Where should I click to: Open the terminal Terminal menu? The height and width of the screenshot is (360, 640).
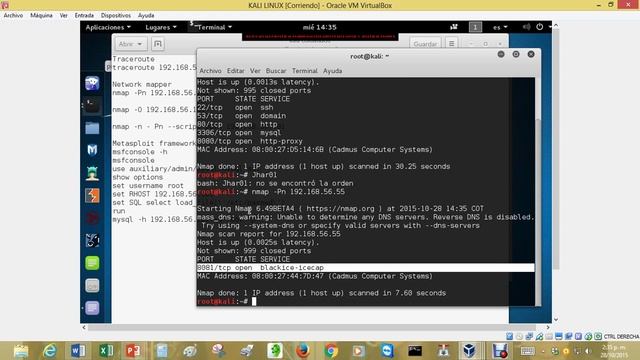click(304, 71)
